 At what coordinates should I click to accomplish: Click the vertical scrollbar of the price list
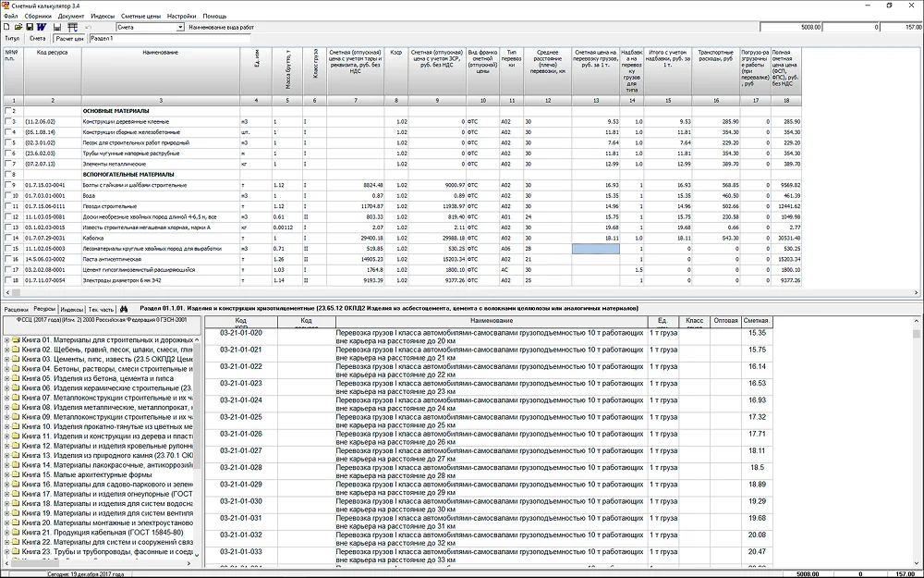click(x=917, y=442)
